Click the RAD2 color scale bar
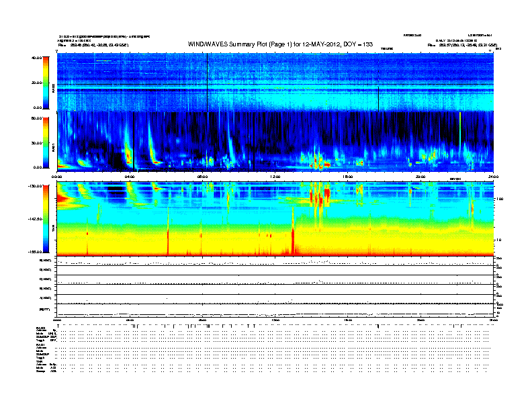 [46, 83]
